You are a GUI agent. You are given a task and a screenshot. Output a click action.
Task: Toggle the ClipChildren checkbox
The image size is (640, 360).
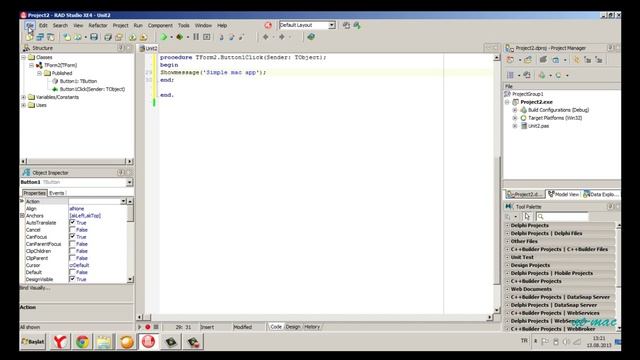72,251
